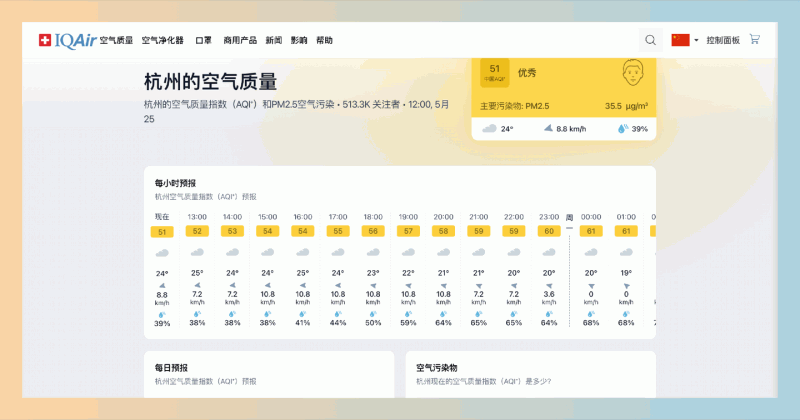Click the 51 AQI badge in the card
800x420 pixels.
tap(494, 72)
